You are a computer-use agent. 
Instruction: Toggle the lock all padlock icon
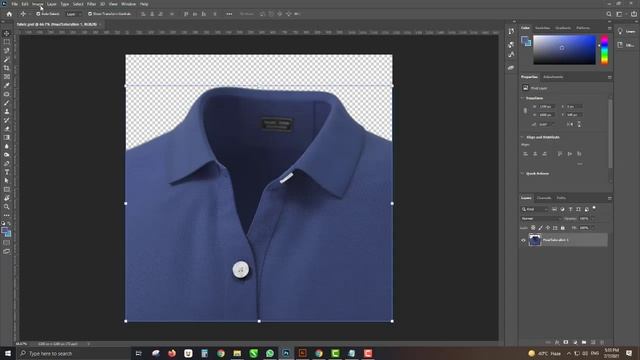point(563,228)
